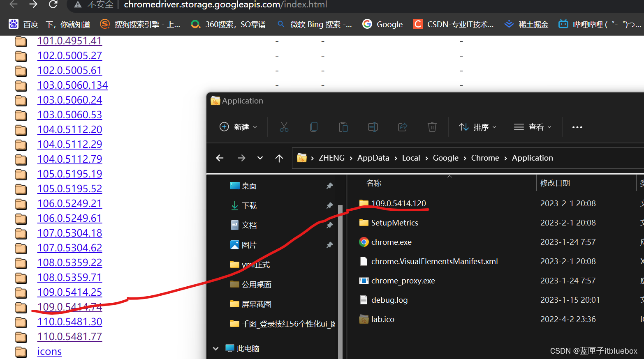
Task: Sort by 名称 column header
Action: 374,183
